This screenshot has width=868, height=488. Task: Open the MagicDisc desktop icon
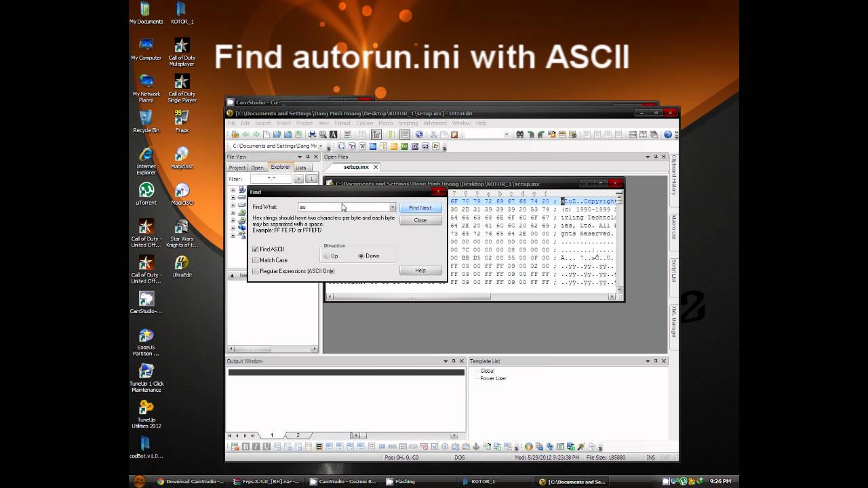182,157
